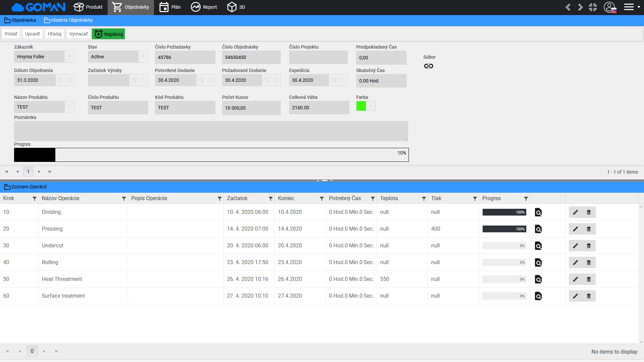Click the exit fullscreen icon in top bar
The height and width of the screenshot is (362, 644).
593,7
